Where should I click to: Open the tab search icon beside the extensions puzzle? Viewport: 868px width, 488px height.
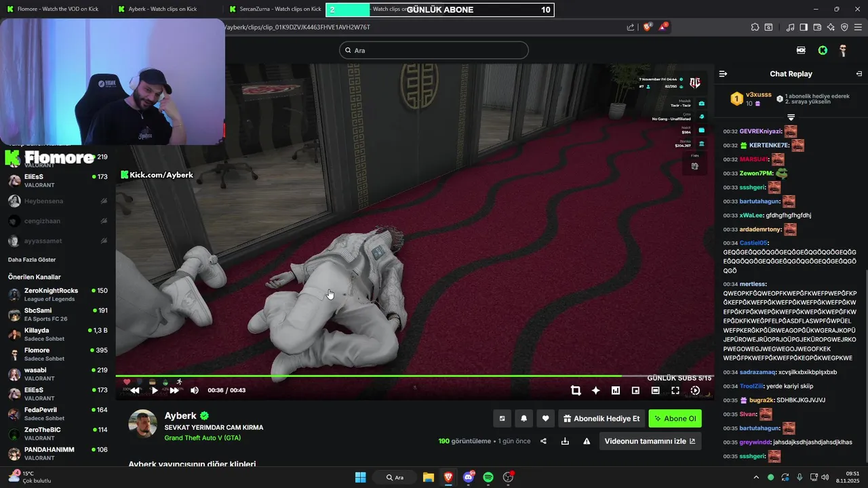click(768, 27)
